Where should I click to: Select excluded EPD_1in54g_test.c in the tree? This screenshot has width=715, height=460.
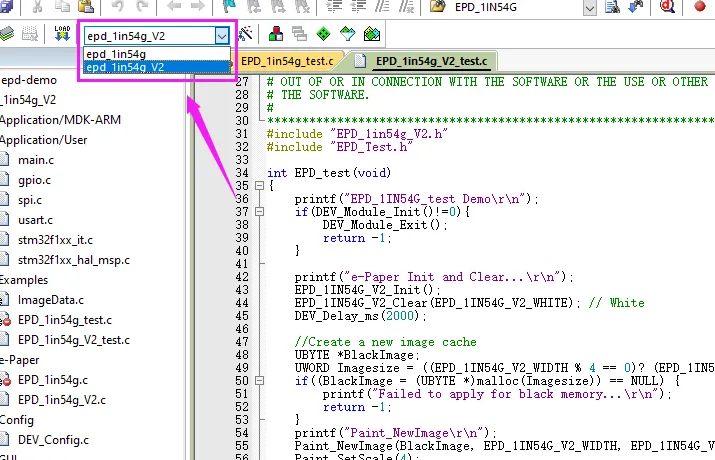click(65, 320)
